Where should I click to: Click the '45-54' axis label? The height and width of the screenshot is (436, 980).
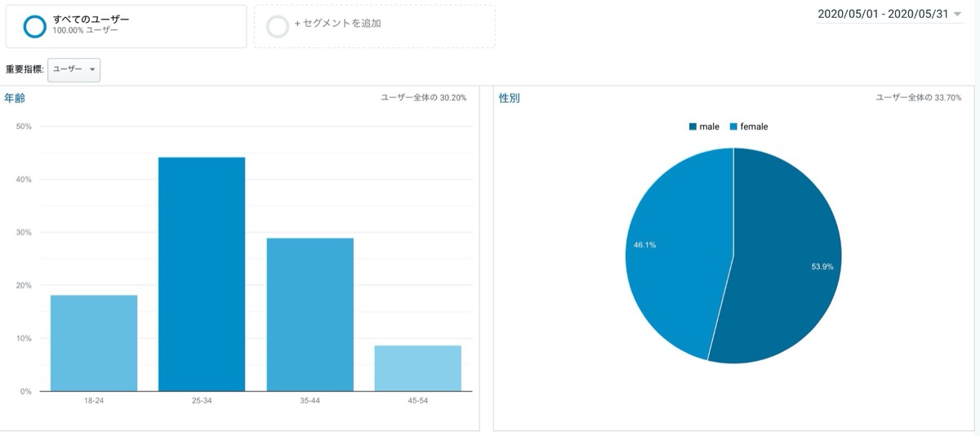pos(418,401)
